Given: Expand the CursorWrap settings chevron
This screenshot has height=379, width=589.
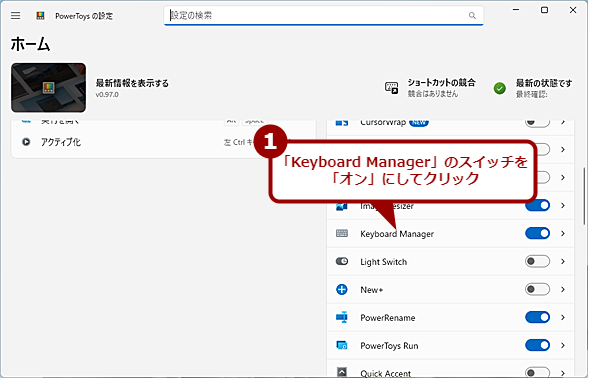Looking at the screenshot, I should click(563, 122).
